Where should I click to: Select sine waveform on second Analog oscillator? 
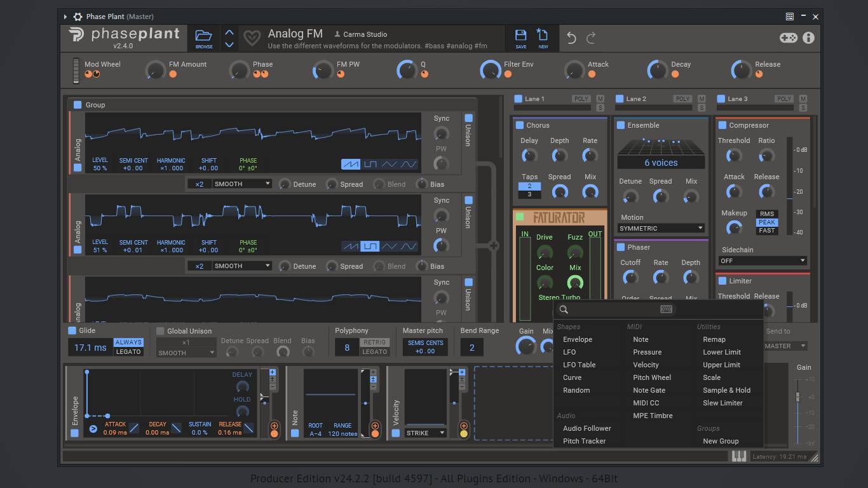click(409, 247)
